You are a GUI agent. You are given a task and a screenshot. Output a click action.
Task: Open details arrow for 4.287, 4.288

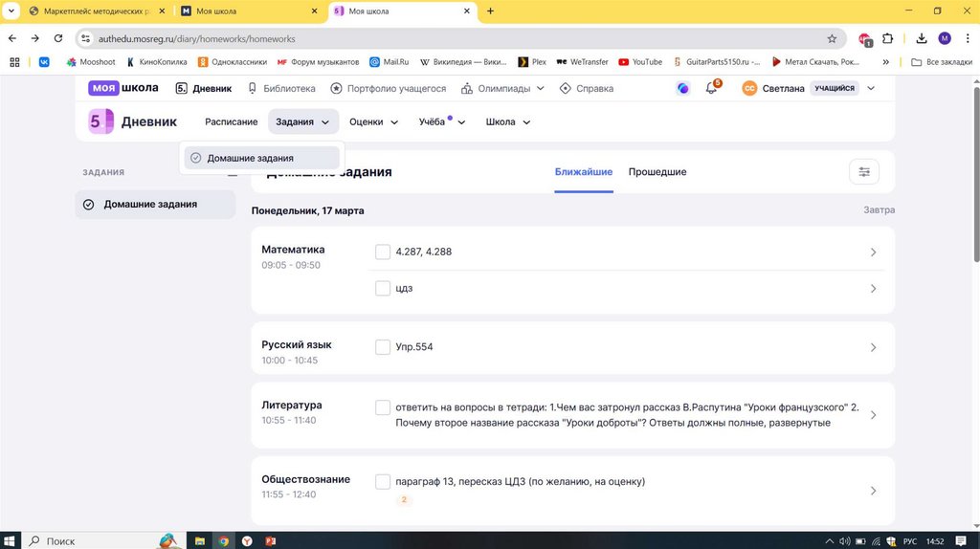pos(873,253)
